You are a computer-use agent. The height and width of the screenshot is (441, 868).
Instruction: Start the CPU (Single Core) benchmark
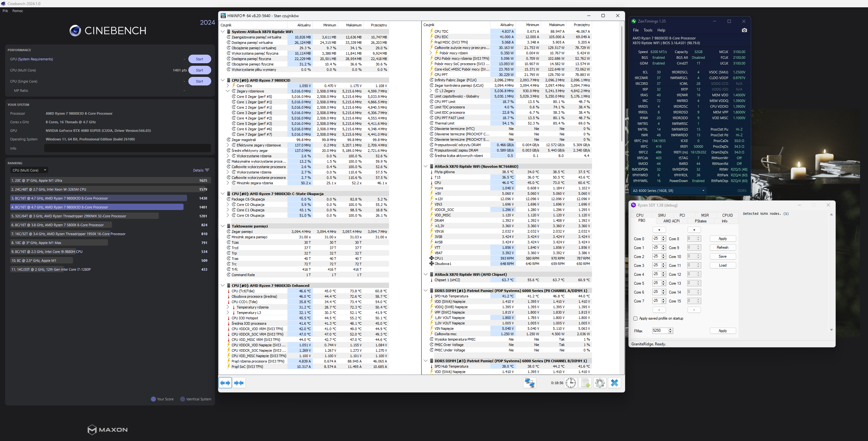click(199, 81)
